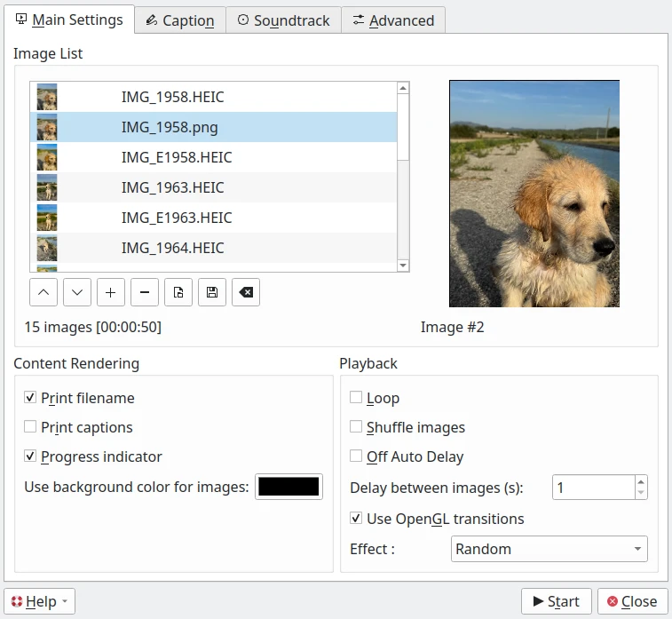Image resolution: width=672 pixels, height=619 pixels.
Task: Start the slideshow
Action: click(x=556, y=601)
